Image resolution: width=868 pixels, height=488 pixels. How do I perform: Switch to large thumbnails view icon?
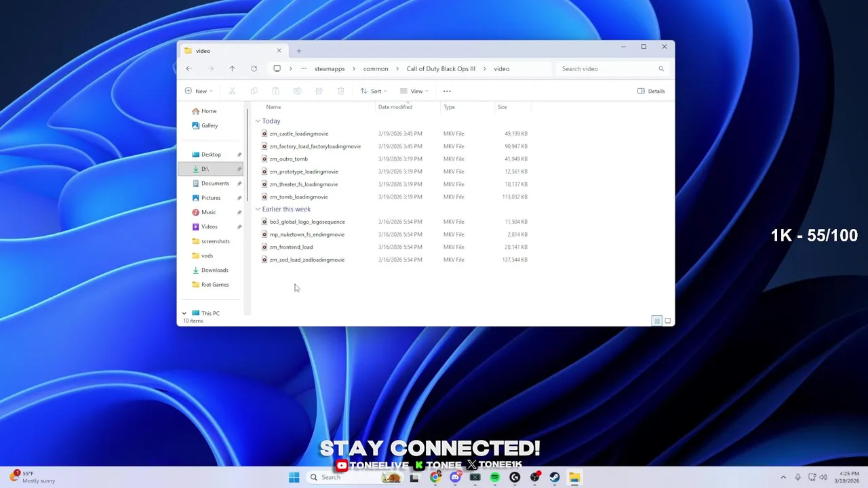click(x=667, y=321)
